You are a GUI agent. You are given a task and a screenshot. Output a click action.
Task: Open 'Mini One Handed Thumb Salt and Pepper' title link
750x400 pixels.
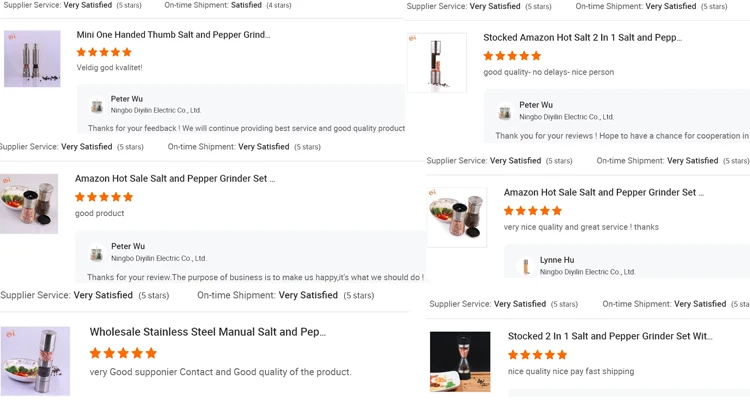pos(173,35)
